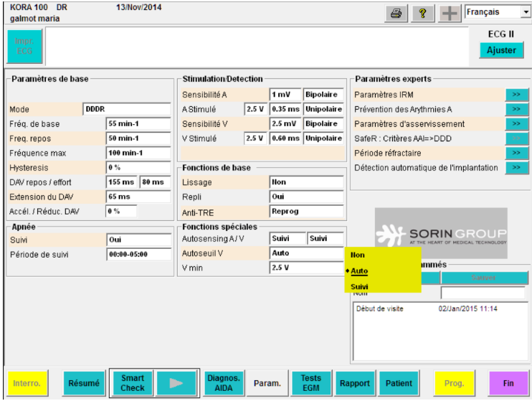The width and height of the screenshot is (532, 401).
Task: Click V Stimulé 2.5 V amplitude
Action: click(x=255, y=138)
